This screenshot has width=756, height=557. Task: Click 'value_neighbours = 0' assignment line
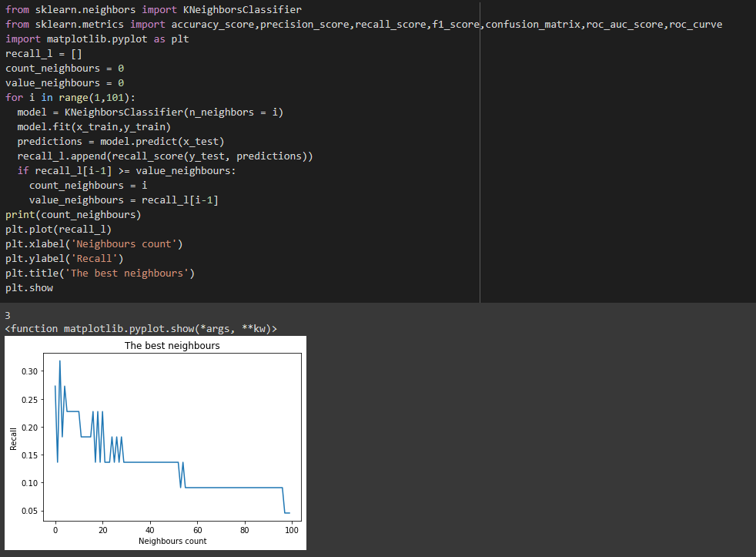pyautogui.click(x=65, y=83)
